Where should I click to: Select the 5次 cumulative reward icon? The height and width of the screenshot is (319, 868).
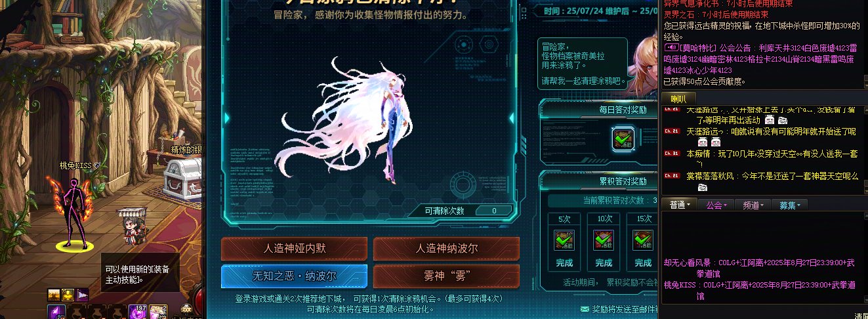coord(564,240)
